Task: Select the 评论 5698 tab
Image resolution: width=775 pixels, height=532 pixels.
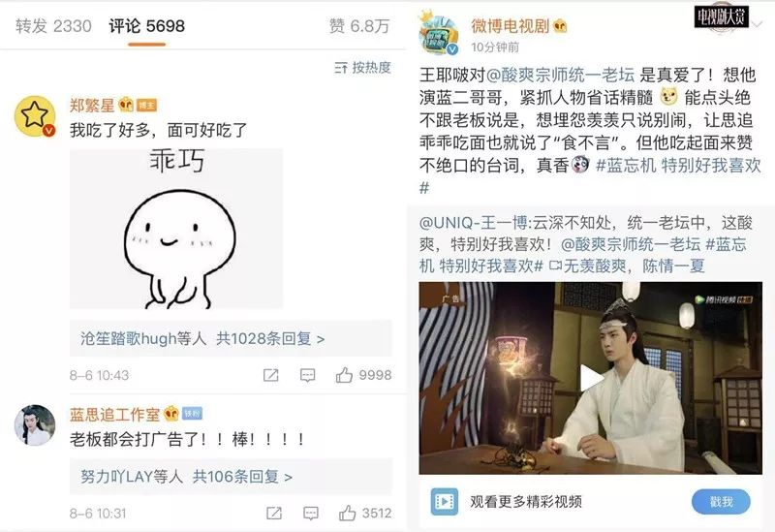Action: click(x=147, y=26)
